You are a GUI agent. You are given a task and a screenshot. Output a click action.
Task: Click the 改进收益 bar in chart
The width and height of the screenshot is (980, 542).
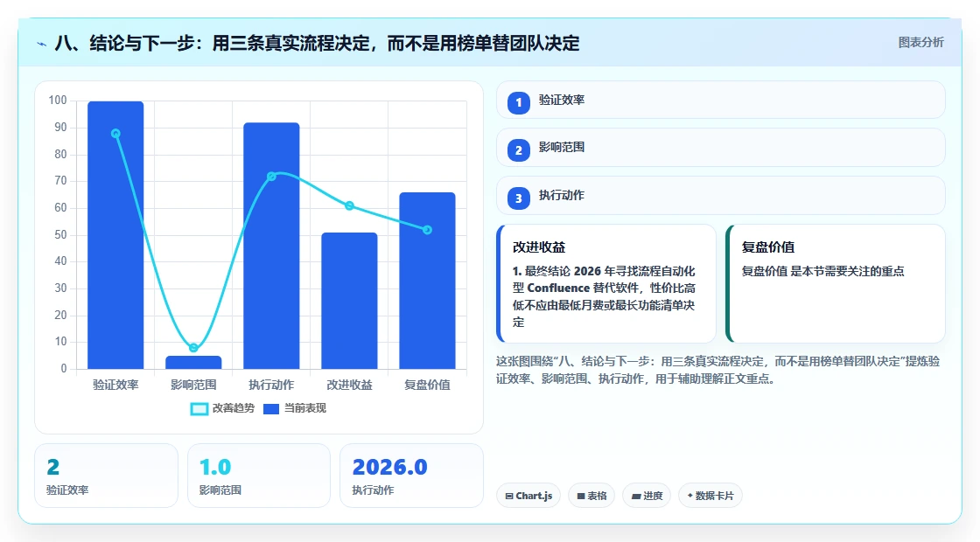click(349, 301)
